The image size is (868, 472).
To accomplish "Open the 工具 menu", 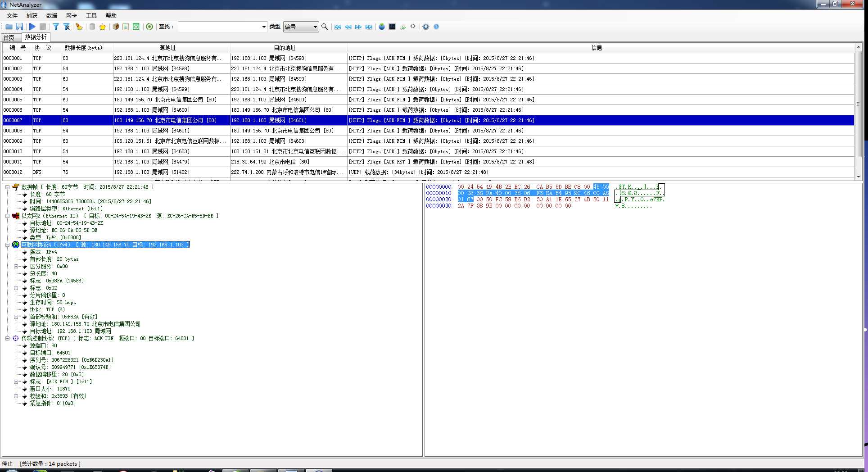I will [91, 15].
